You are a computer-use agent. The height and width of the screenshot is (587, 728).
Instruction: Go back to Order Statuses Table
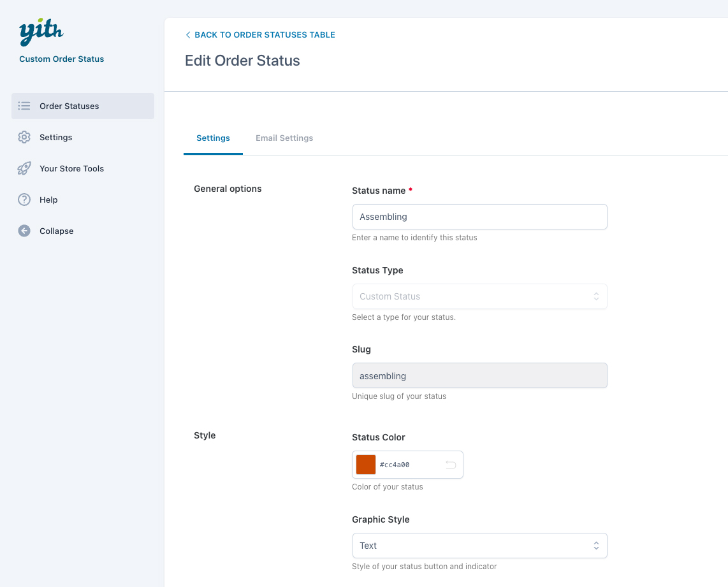coord(265,35)
